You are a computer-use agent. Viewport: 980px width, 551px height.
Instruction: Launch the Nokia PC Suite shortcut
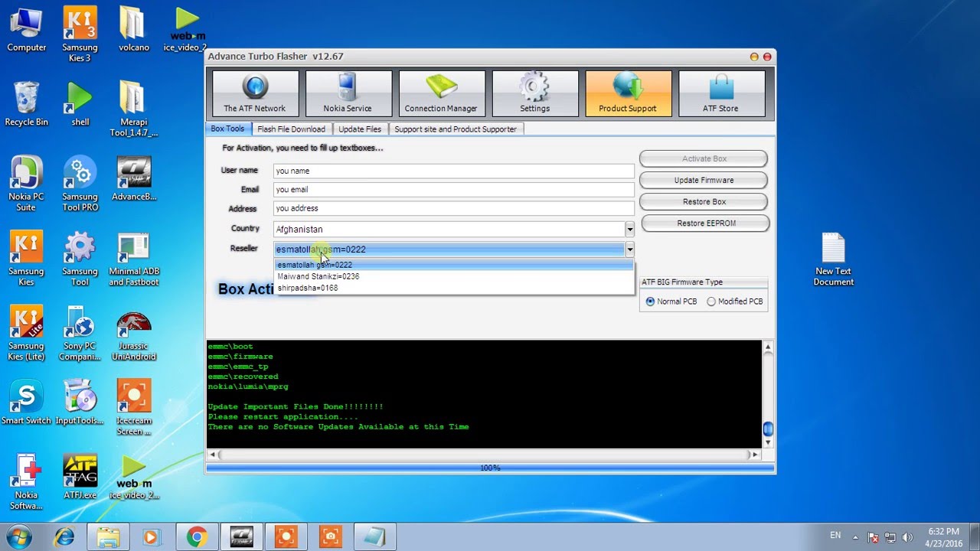26,184
